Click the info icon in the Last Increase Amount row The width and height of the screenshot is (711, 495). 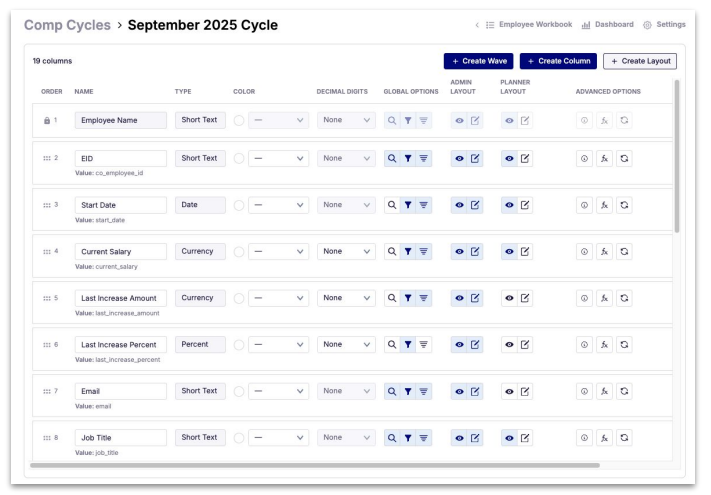click(585, 298)
